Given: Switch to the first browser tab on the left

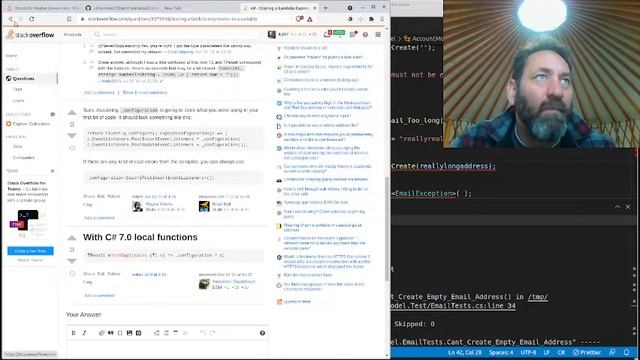Looking at the screenshot, I should click(44, 8).
